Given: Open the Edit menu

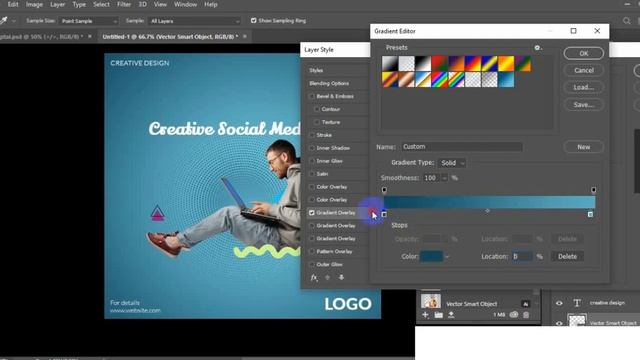Looking at the screenshot, I should coord(13,4).
